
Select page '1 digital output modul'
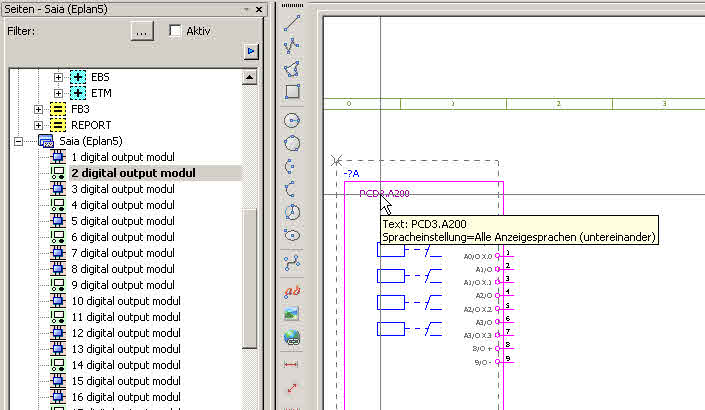[123, 157]
